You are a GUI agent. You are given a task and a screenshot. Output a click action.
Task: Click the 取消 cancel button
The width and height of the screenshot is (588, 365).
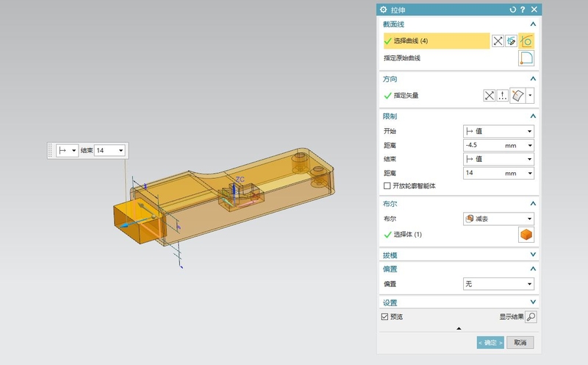[520, 342]
